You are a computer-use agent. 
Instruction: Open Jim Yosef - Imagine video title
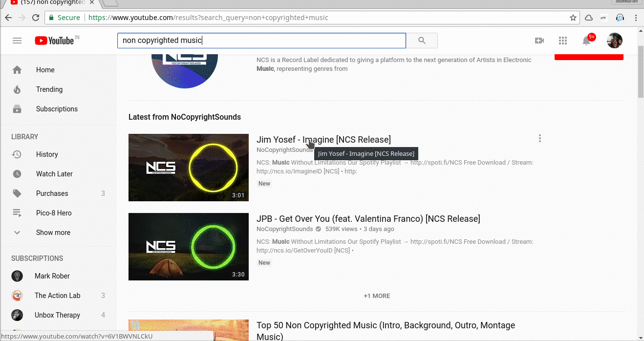click(x=323, y=140)
